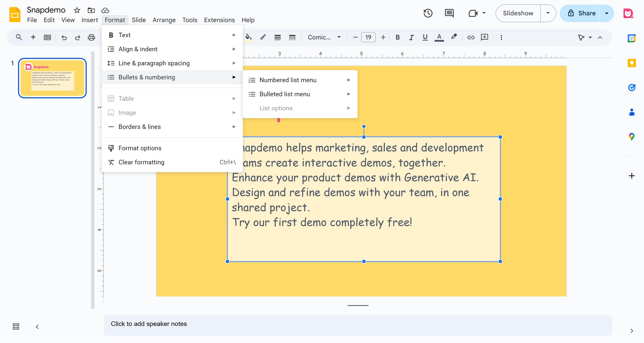644x343 pixels.
Task: Expand Bulleted list menu submenu
Action: [300, 94]
